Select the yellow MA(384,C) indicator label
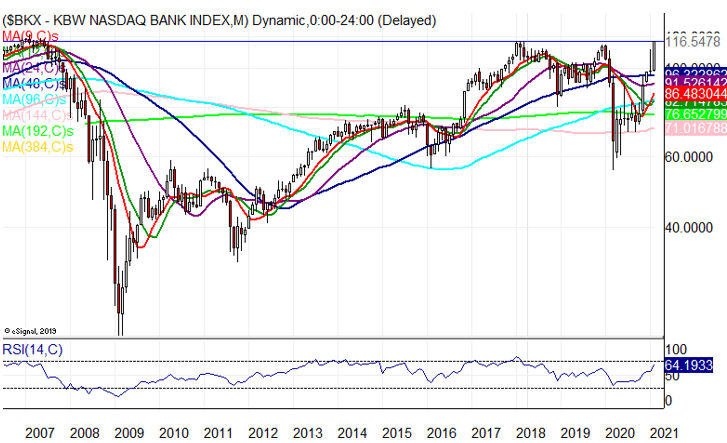This screenshot has height=443, width=727. 36,147
